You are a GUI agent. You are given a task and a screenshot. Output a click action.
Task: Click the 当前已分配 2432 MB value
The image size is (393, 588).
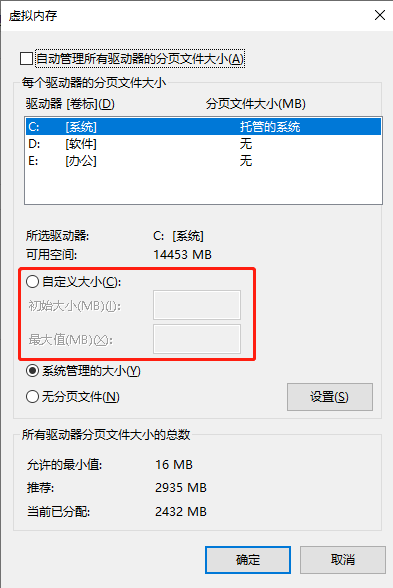pos(181,512)
